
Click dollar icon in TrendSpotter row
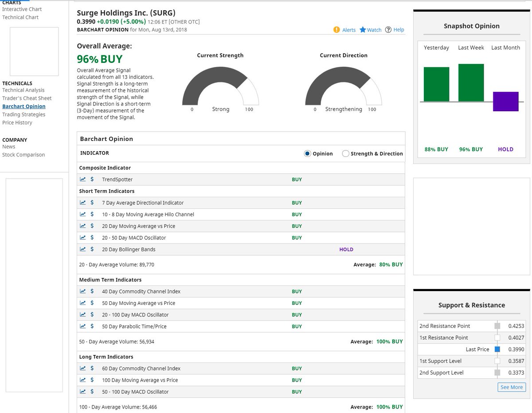tap(92, 179)
